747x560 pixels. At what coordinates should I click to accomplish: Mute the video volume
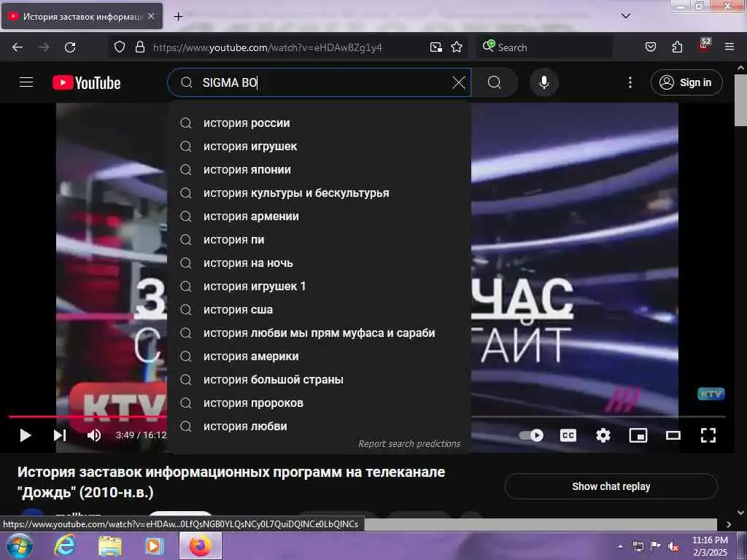click(x=94, y=435)
